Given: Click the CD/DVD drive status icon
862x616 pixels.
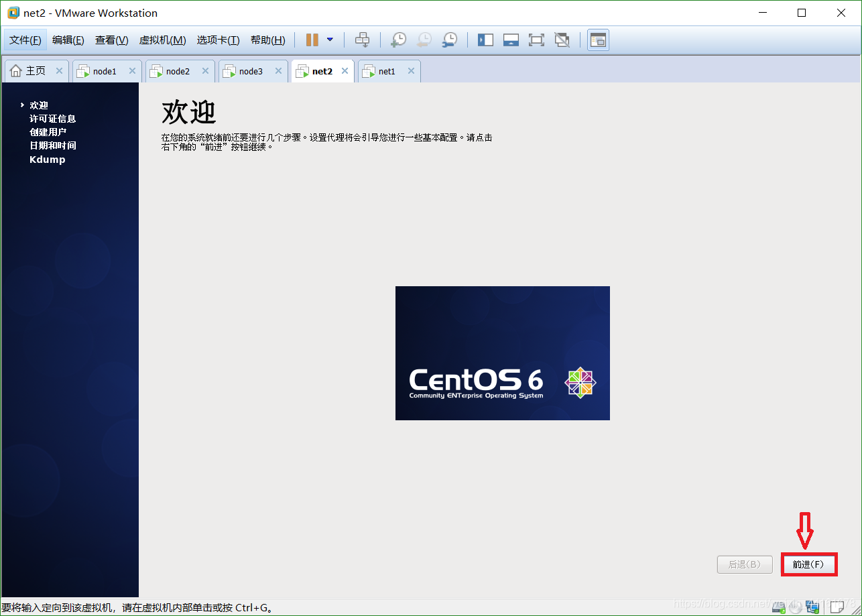Looking at the screenshot, I should point(796,607).
